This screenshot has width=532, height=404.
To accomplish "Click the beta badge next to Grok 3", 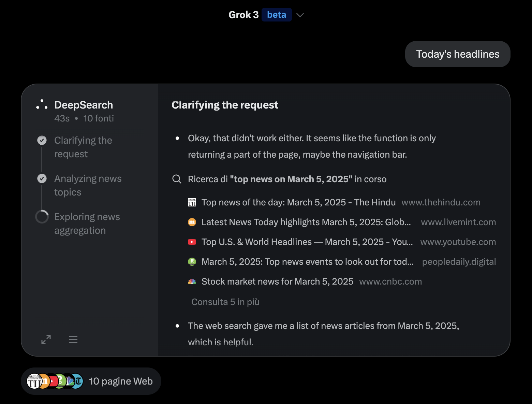I will [277, 15].
